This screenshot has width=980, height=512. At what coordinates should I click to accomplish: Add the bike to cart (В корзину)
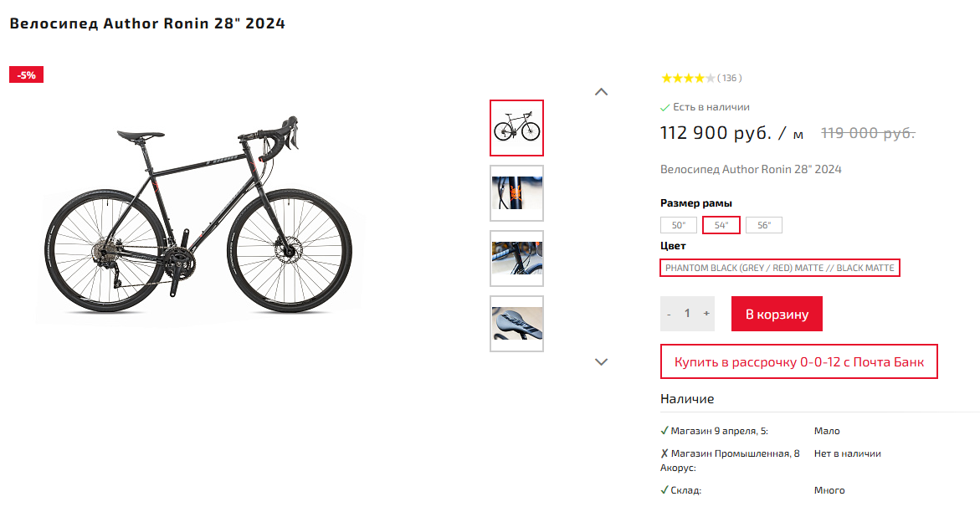point(777,314)
